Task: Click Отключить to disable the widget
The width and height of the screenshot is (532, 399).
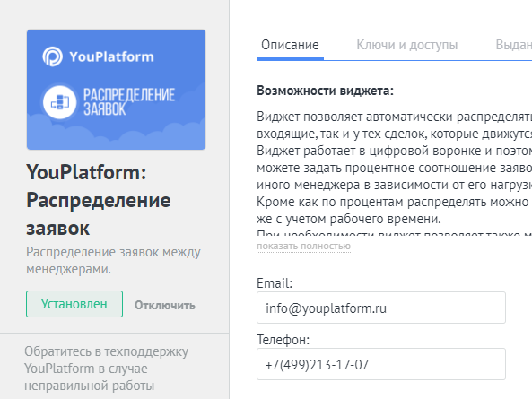Action: pos(165,305)
